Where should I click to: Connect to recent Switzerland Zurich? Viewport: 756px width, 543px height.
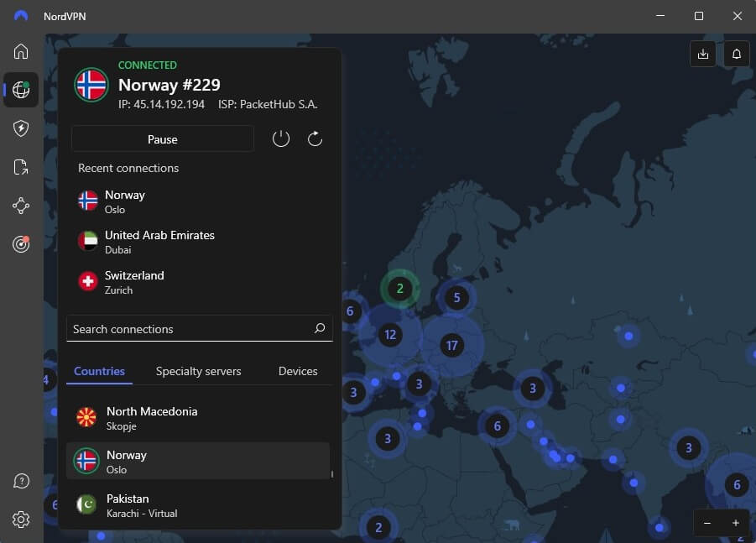pos(199,282)
